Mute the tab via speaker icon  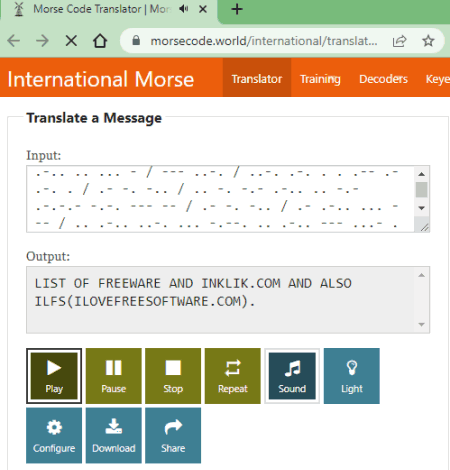pos(184,9)
